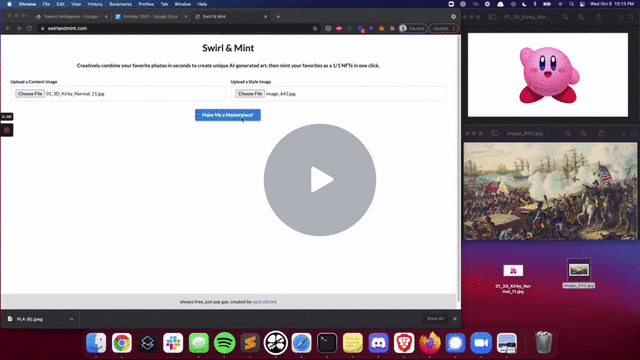Click the Make Me a Masterpiece button
The height and width of the screenshot is (360, 640).
click(x=228, y=115)
